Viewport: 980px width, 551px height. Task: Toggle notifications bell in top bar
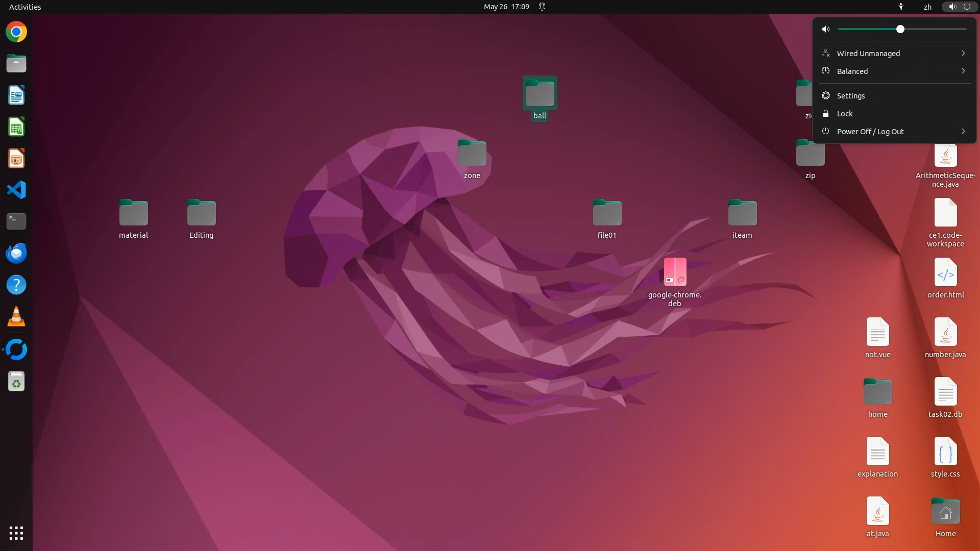[542, 7]
